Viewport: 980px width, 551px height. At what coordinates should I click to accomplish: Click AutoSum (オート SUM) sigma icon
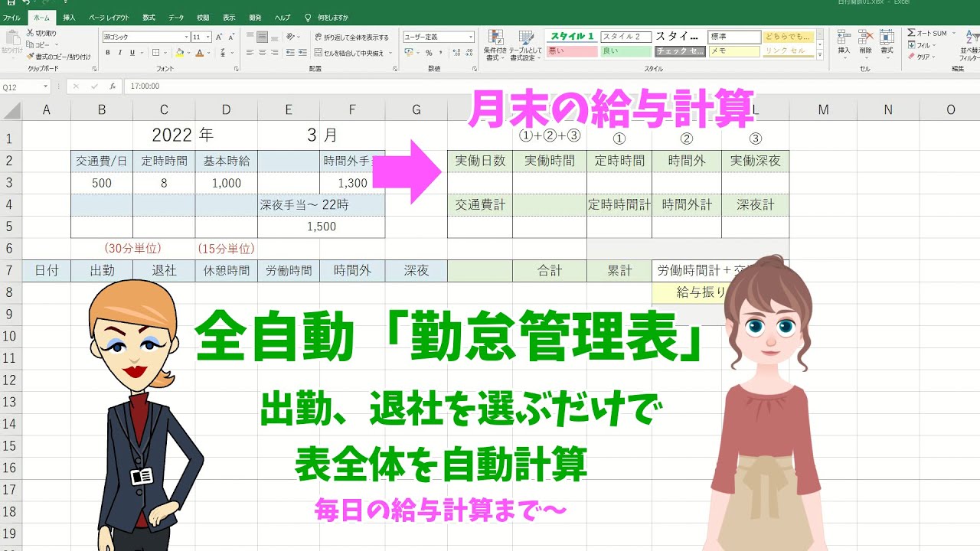coord(912,33)
